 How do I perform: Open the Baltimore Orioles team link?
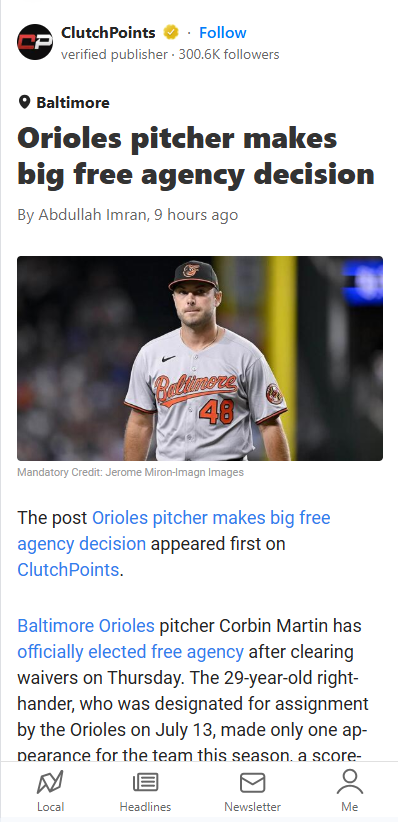coord(86,625)
